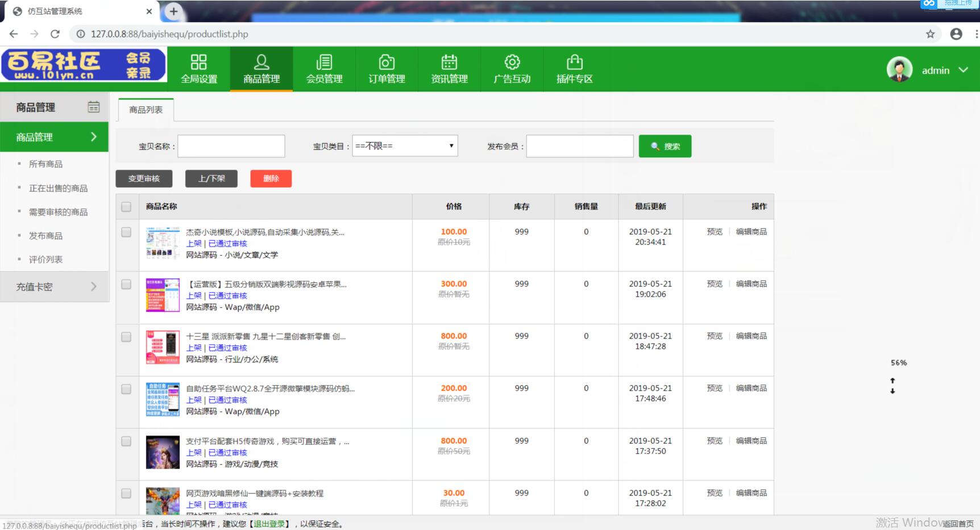Open 全局设置 from the top navigation
Screen dimensions: 980x530
point(199,69)
